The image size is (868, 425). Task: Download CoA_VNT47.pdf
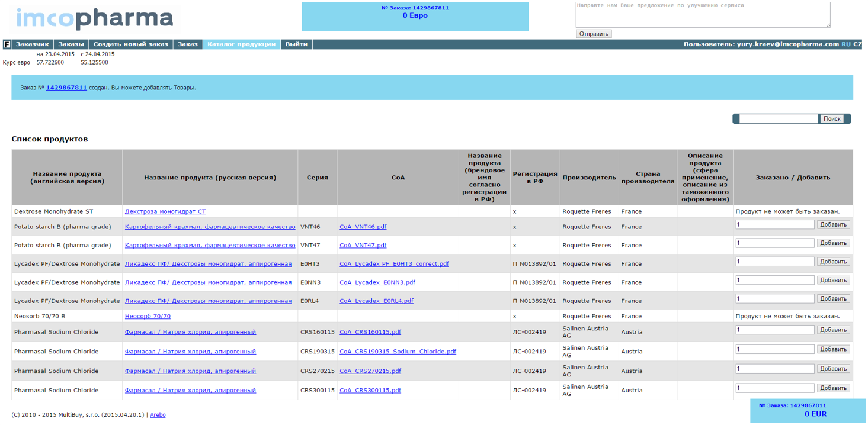pyautogui.click(x=363, y=245)
